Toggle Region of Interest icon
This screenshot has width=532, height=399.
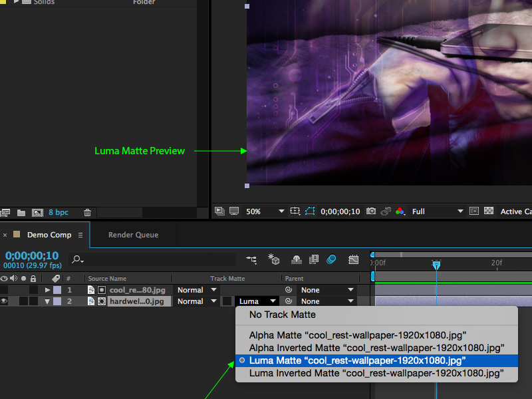(x=474, y=211)
